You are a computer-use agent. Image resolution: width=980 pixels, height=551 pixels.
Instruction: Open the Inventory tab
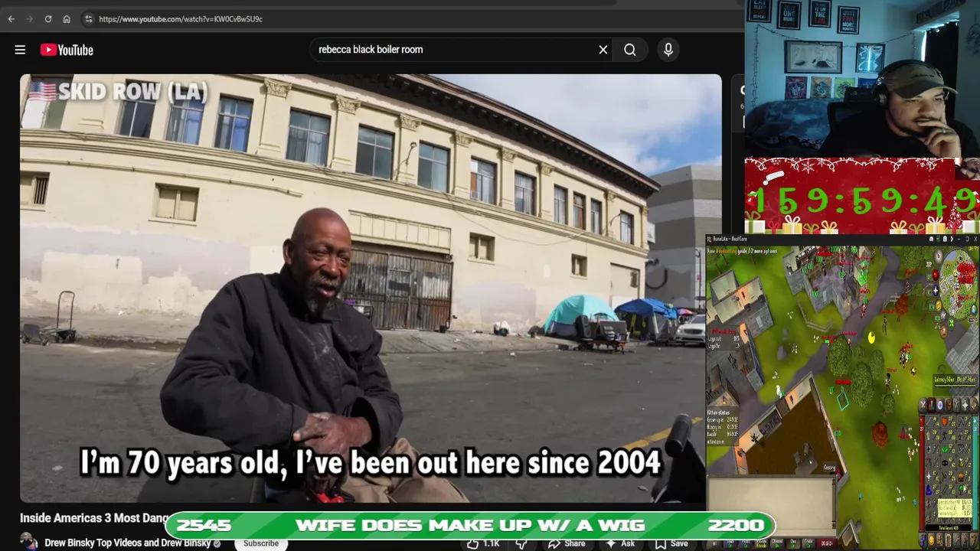[948, 404]
